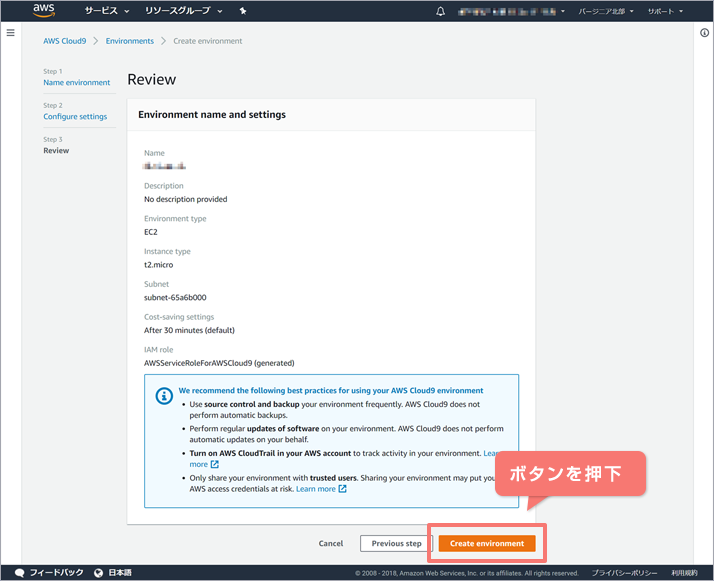Click the globe language icon

coord(98,573)
